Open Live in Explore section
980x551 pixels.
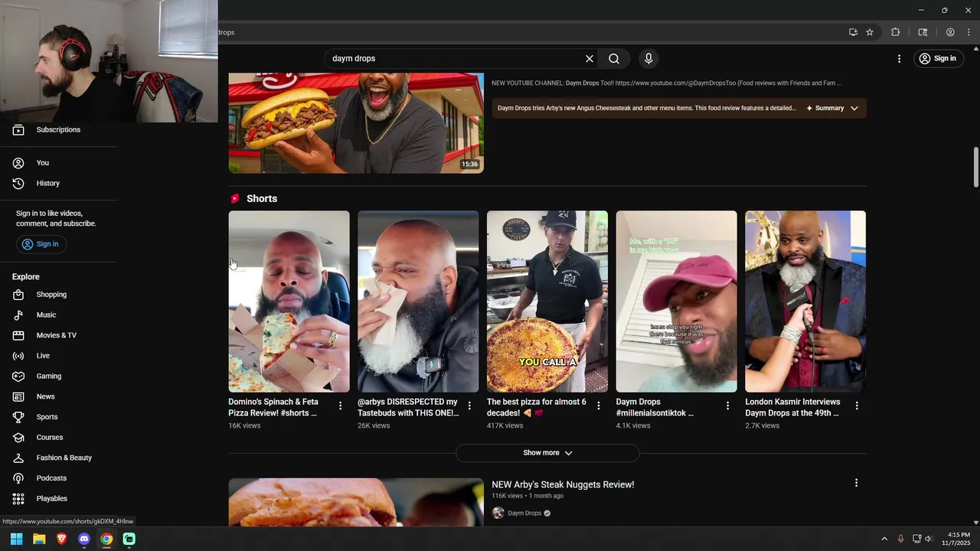pos(58,356)
